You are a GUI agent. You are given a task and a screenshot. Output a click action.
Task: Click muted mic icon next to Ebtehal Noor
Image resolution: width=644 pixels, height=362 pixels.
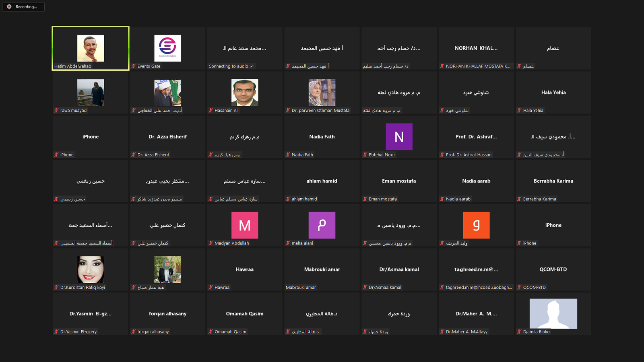pos(365,154)
